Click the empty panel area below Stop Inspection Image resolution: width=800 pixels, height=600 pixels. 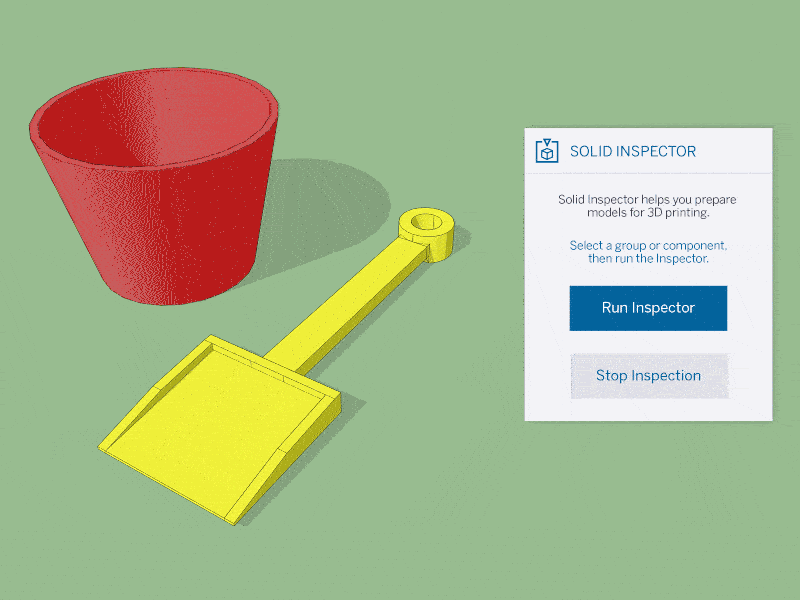[x=648, y=410]
